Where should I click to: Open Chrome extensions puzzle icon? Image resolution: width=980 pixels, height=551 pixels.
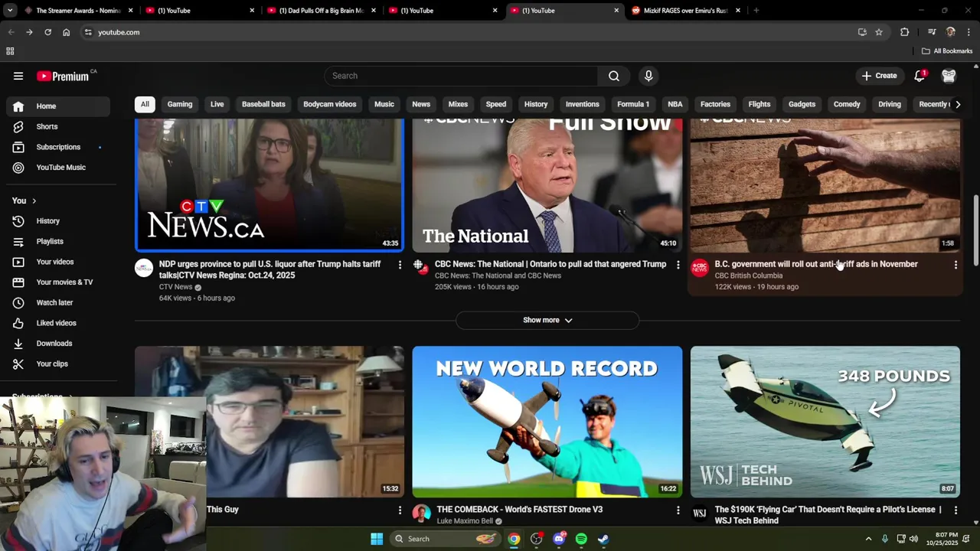[905, 32]
